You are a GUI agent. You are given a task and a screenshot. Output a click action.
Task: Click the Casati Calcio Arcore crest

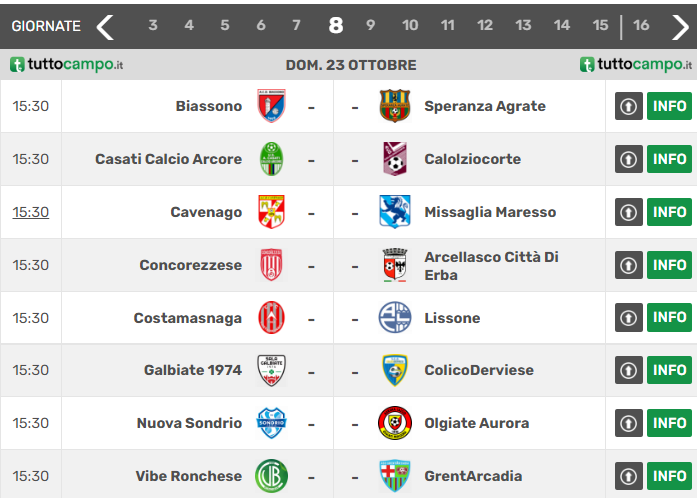click(x=270, y=159)
